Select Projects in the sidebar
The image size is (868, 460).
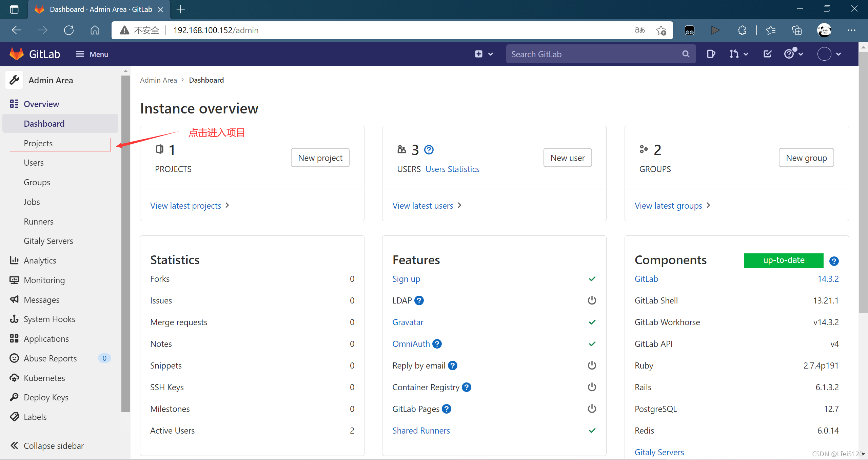click(x=38, y=143)
